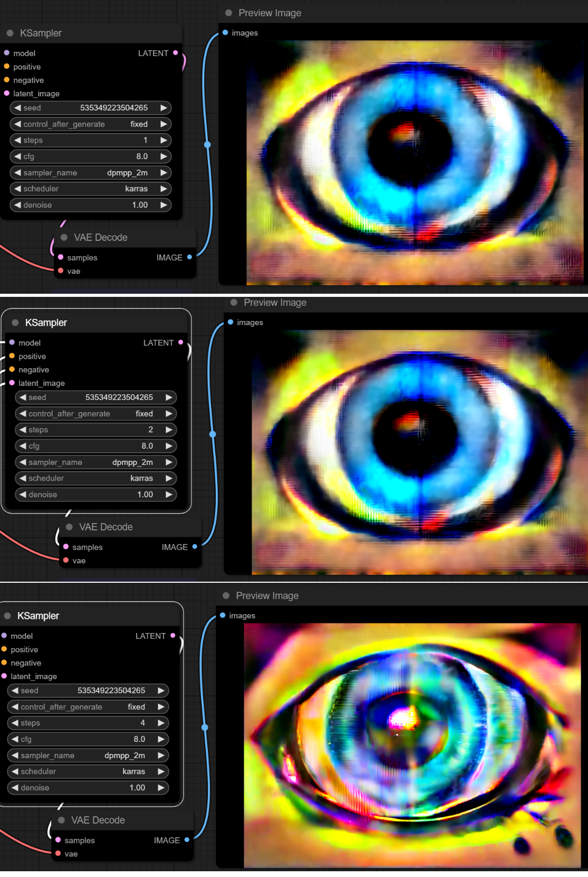Collapse the top VAE Decode node using its dot
This screenshot has height=877, width=588.
click(64, 238)
